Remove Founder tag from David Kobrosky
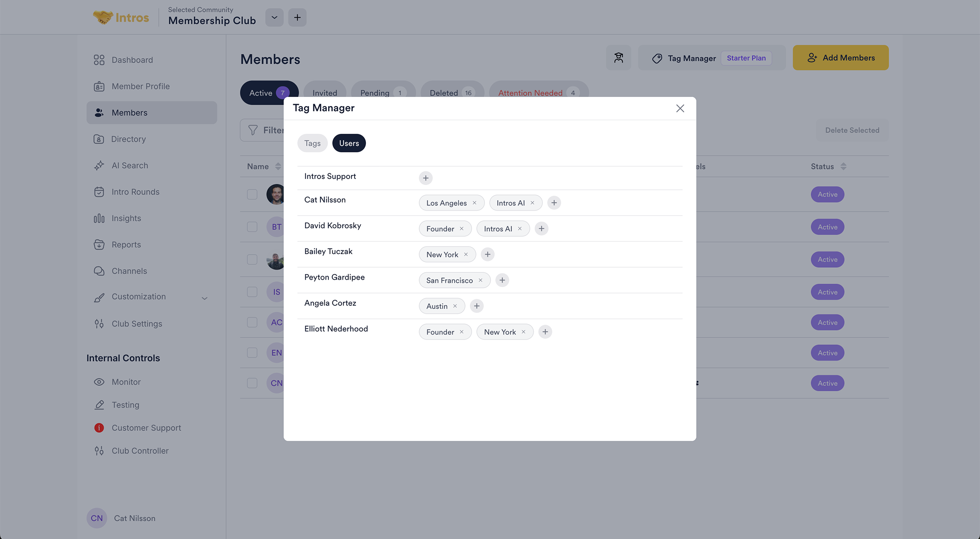 click(462, 229)
